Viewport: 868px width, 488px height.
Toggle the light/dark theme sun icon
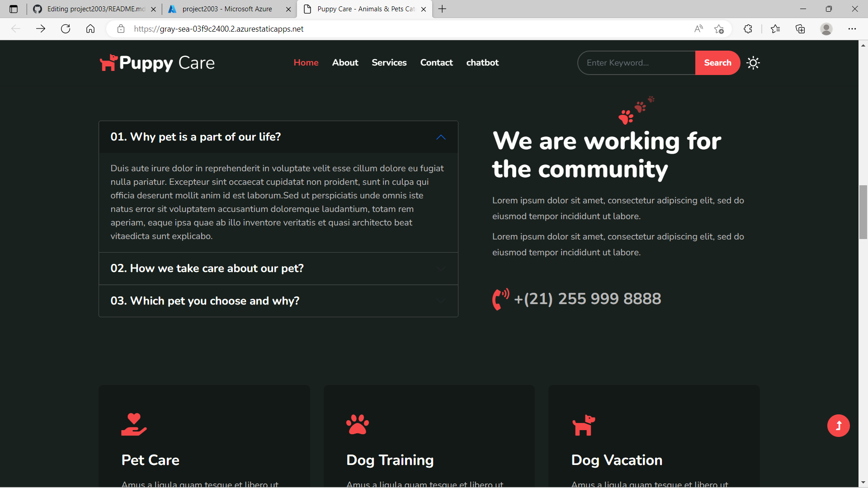753,63
